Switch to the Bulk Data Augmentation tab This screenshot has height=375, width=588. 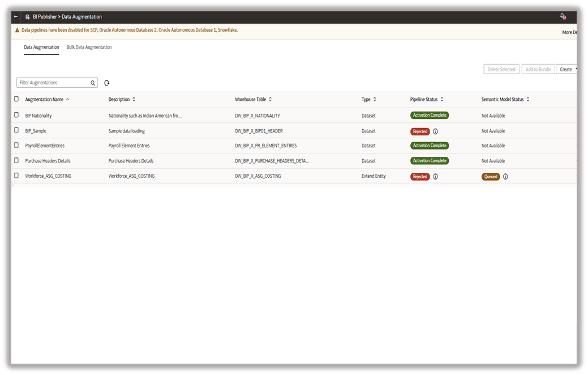click(x=89, y=47)
